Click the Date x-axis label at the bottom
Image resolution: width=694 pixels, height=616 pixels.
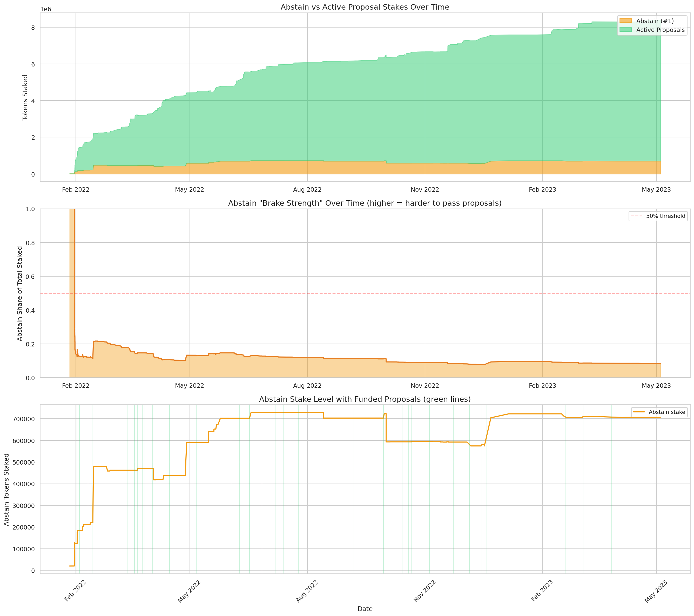pos(365,609)
